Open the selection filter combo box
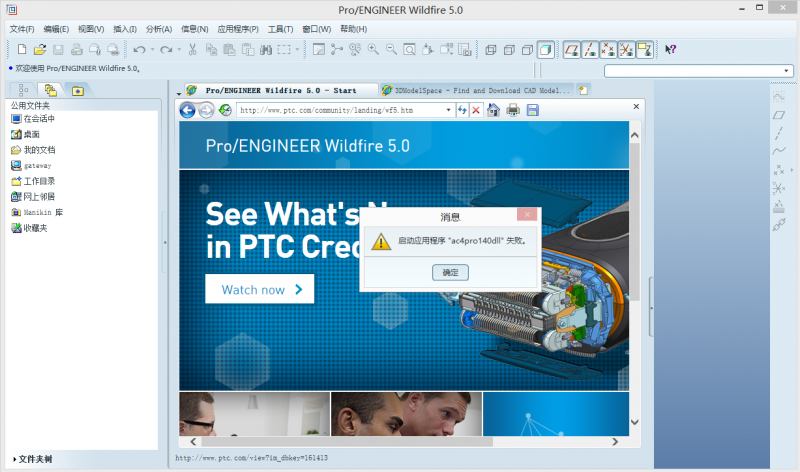800x472 pixels. (698, 71)
